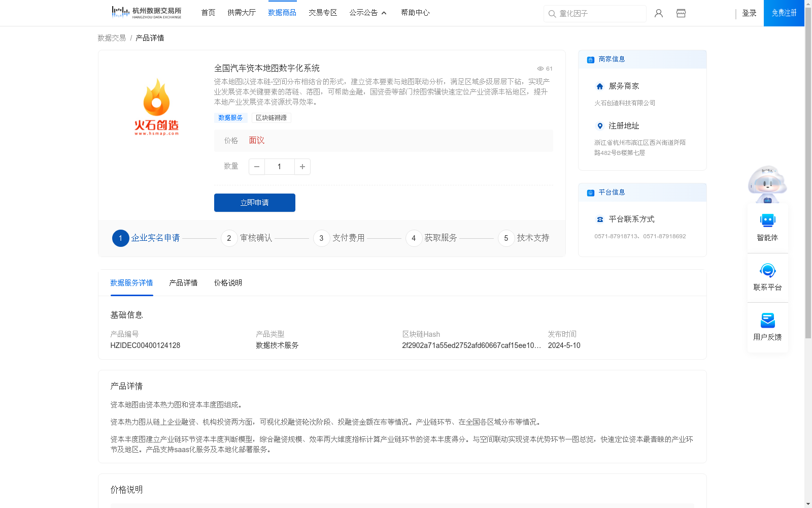The height and width of the screenshot is (508, 812).
Task: Click the 产品详情 breadcrumb text
Action: tap(150, 38)
